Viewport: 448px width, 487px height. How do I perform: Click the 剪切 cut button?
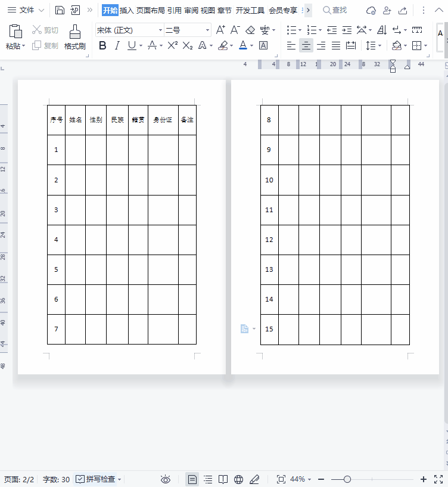(45, 30)
